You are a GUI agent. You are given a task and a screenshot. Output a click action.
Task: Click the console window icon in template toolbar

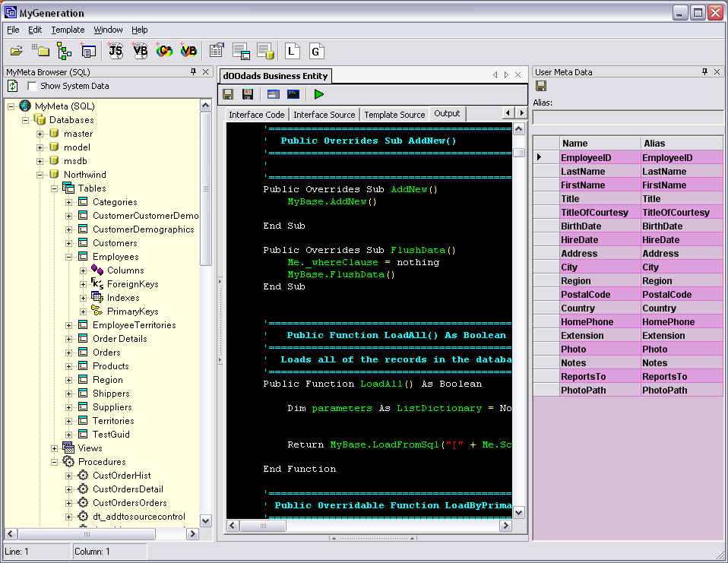293,94
